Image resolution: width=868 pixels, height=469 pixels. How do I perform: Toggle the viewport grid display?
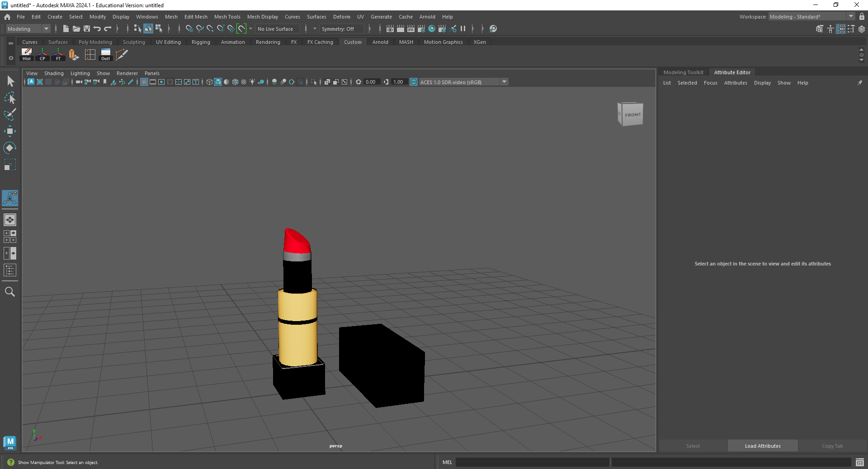144,82
